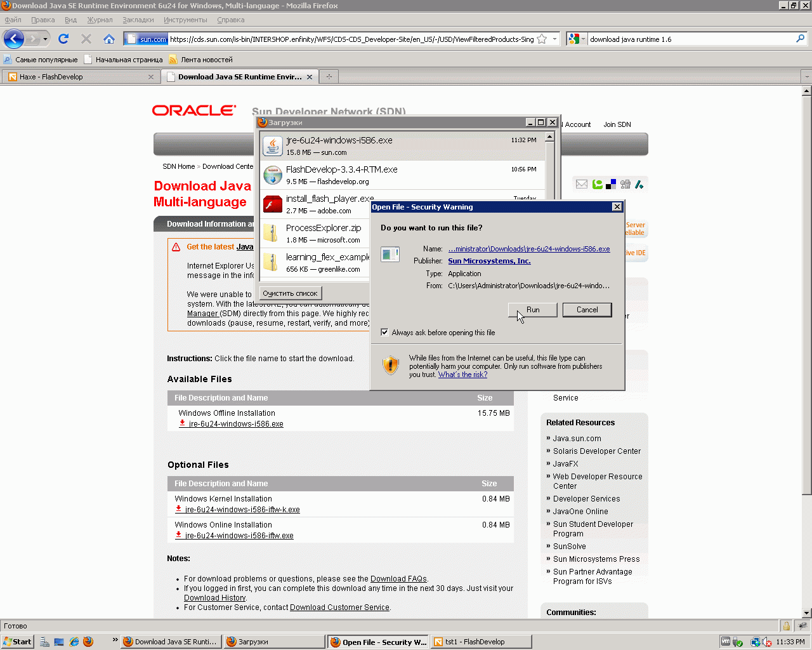This screenshot has width=812, height=650.
Task: Click the Download Customer Service link
Action: pyautogui.click(x=339, y=607)
